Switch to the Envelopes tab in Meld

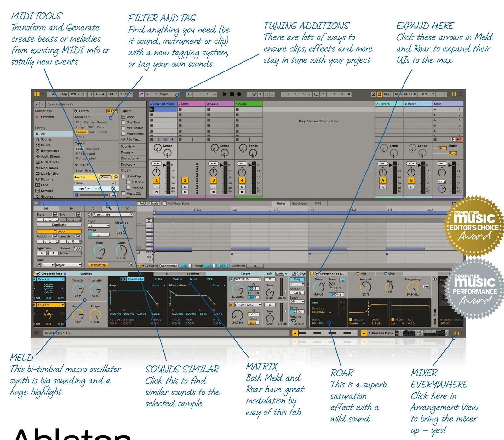click(x=135, y=279)
